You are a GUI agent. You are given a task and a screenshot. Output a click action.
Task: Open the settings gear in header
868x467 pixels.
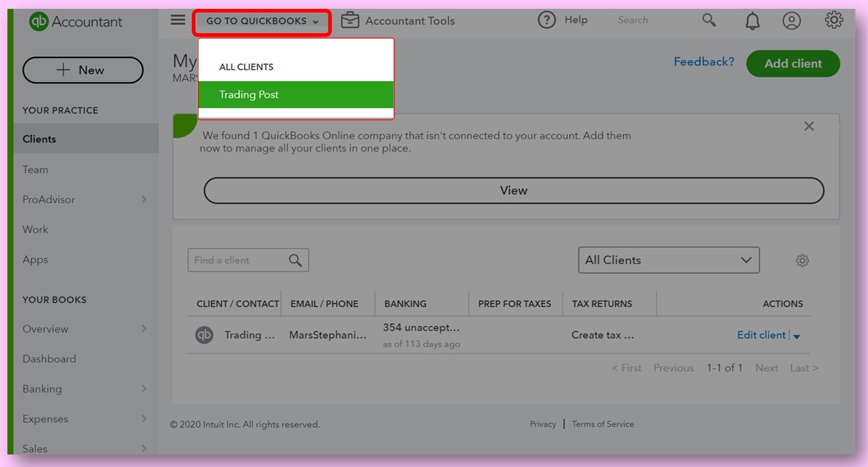(833, 20)
